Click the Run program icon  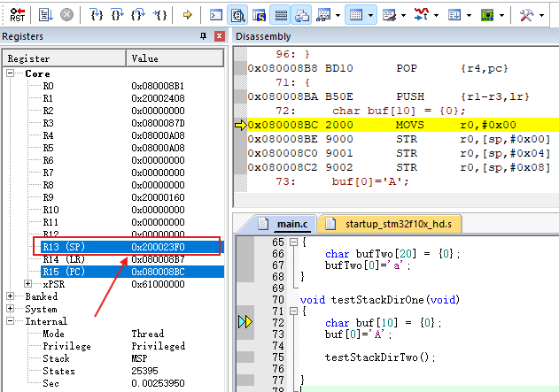[46, 15]
